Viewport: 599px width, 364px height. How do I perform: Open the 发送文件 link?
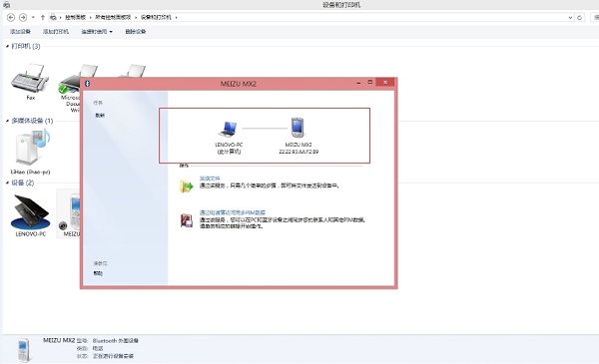210,179
